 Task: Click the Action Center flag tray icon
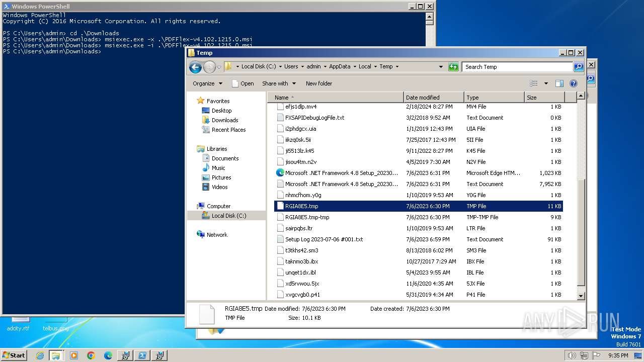click(x=596, y=355)
